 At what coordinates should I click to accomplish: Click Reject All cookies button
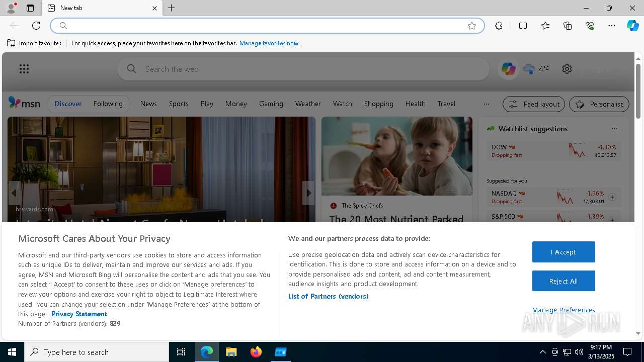point(563,281)
